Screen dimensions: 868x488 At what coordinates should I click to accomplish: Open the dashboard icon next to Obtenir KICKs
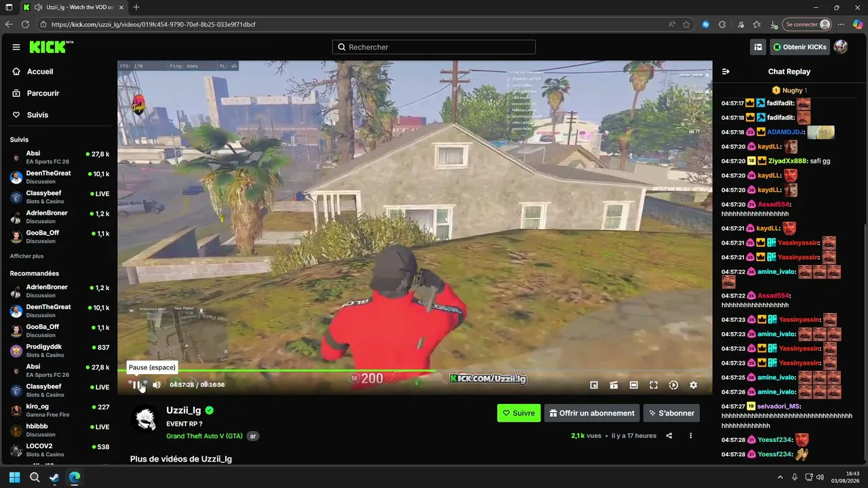[x=758, y=47]
